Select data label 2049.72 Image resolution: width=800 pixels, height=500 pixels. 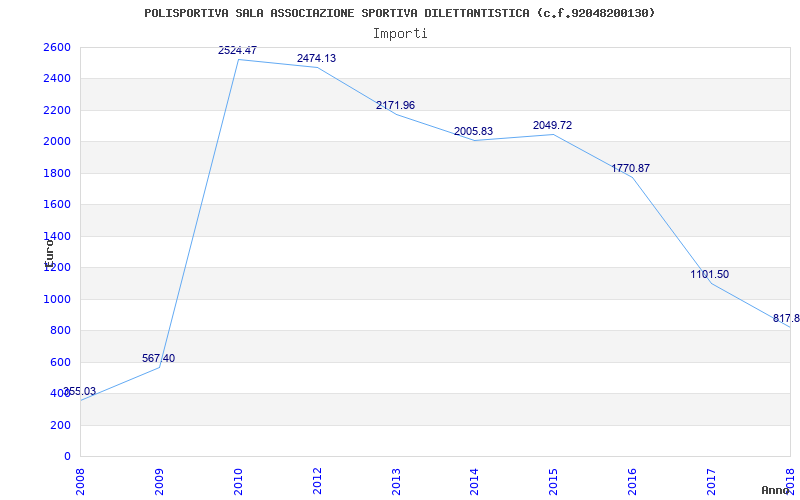(x=553, y=126)
